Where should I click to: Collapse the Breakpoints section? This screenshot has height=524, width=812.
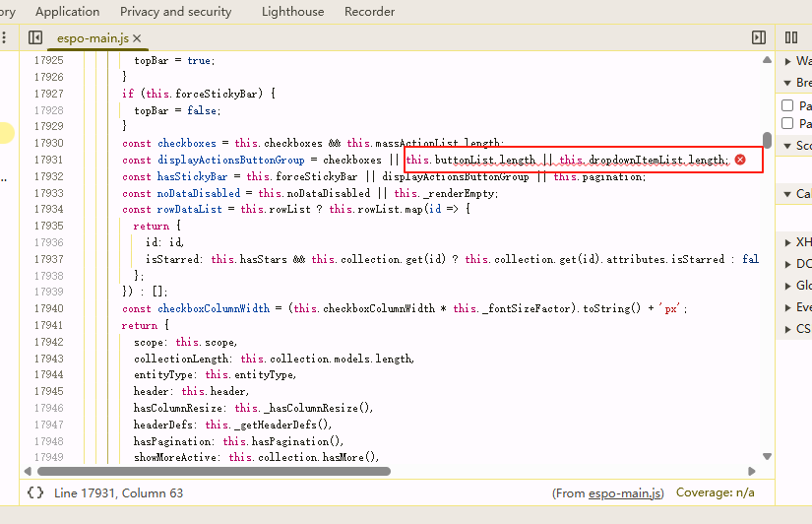[788, 84]
